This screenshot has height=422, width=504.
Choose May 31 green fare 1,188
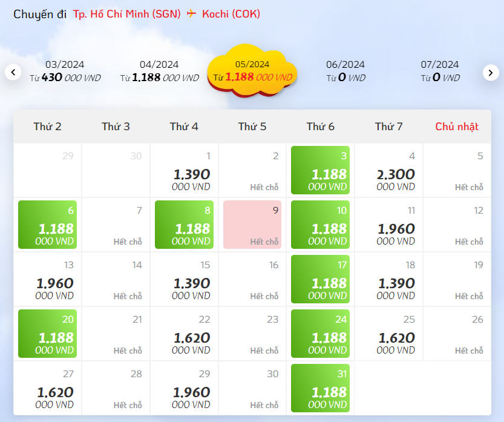(320, 388)
